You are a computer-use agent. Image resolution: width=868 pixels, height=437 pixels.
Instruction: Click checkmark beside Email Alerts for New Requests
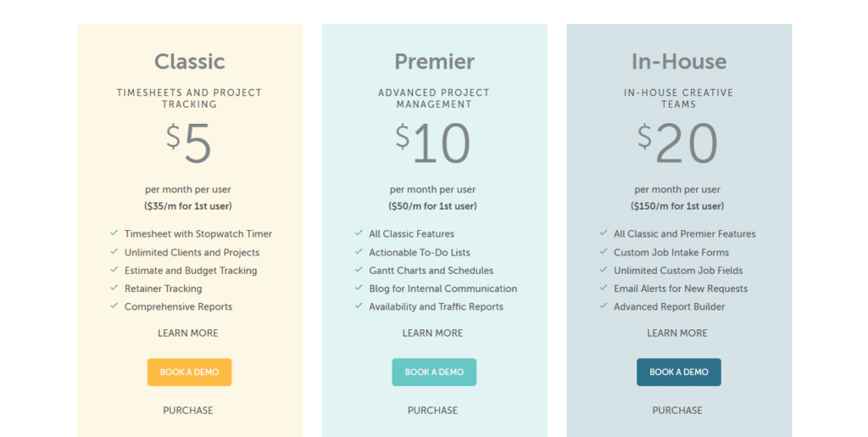(604, 288)
